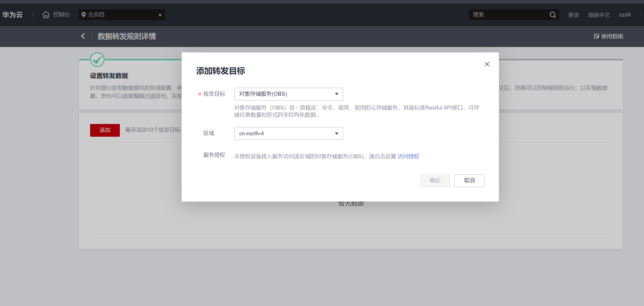Click the back arrow beside 数据转发规则详情
This screenshot has width=644, height=306.
coord(83,36)
